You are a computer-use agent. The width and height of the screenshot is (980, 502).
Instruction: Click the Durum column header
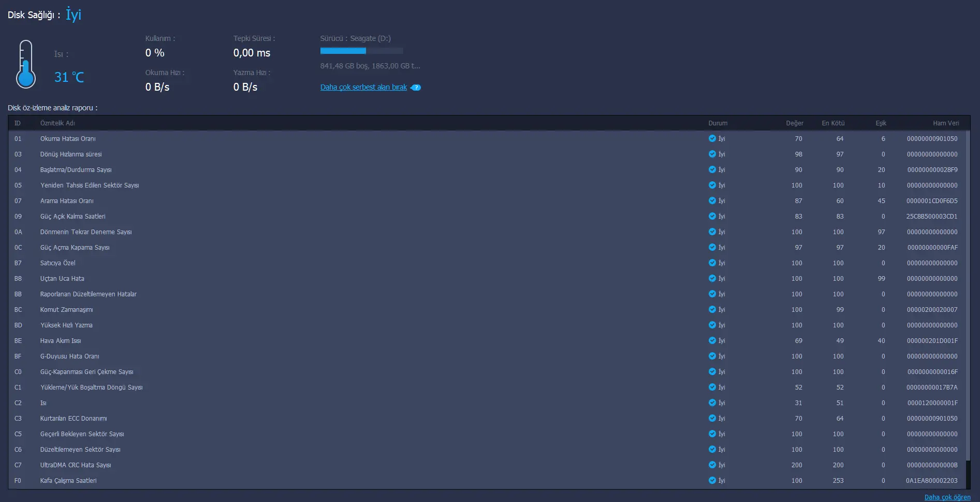718,123
